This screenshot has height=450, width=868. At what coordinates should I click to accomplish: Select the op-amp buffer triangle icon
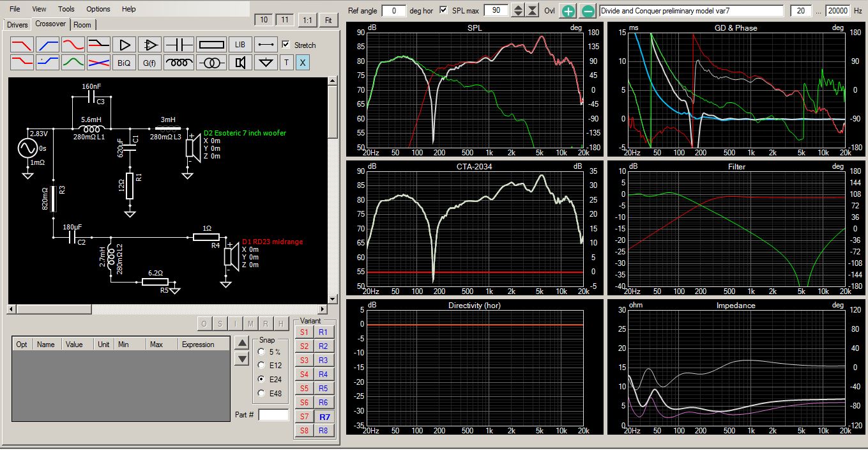(151, 45)
